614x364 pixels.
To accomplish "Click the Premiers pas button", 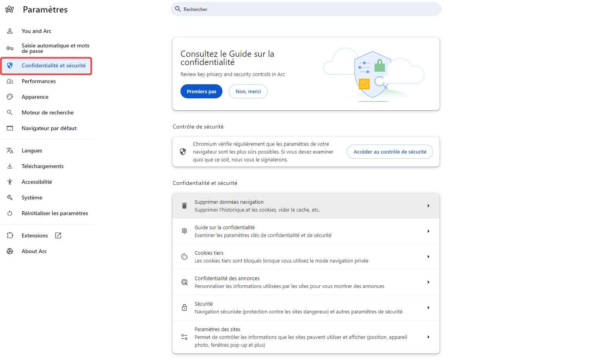I will 201,91.
